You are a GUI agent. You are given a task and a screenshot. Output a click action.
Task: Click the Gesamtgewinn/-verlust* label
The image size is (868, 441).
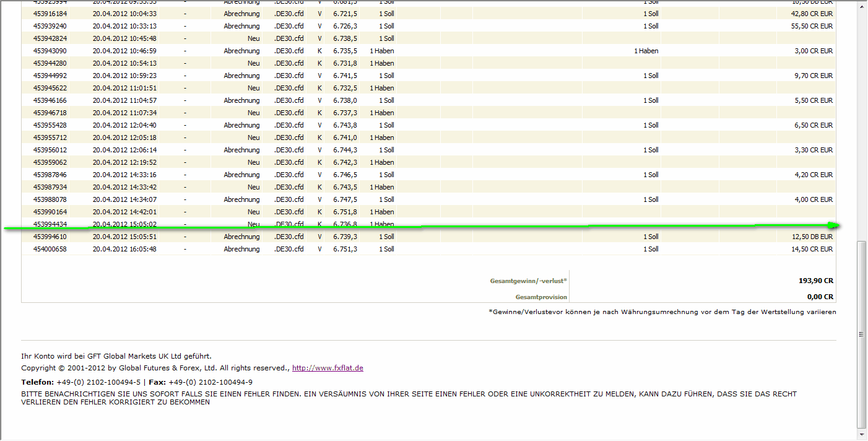point(529,281)
